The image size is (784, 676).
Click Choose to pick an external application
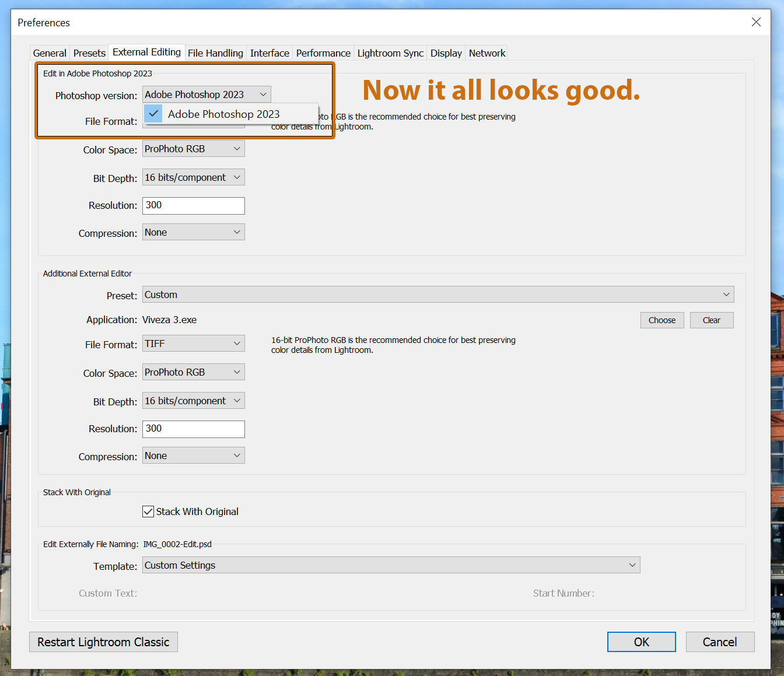click(x=662, y=320)
